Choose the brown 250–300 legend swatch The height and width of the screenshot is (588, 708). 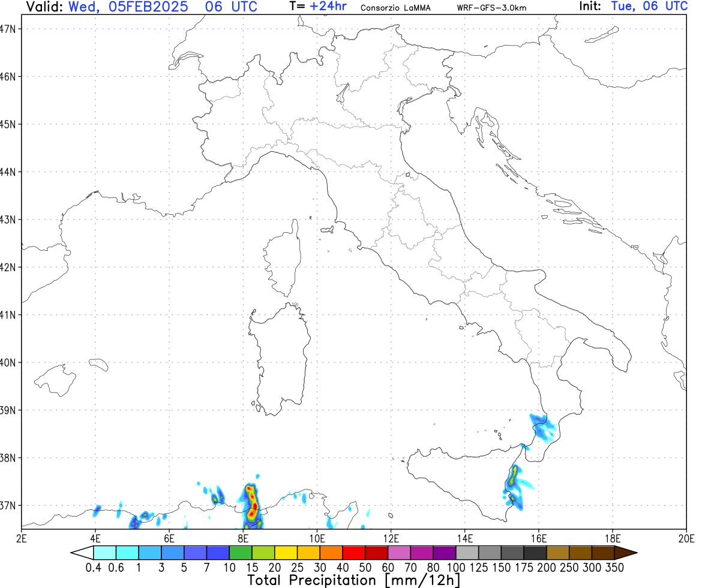coord(580,553)
